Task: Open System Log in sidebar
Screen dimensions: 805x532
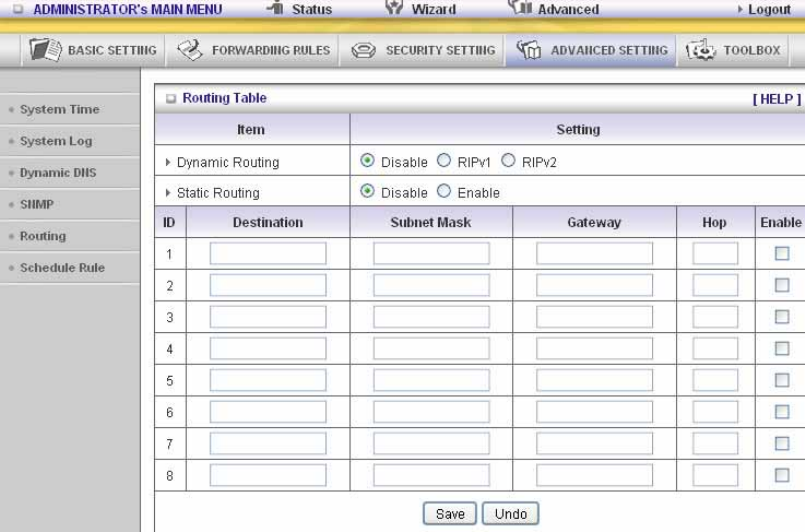Action: point(56,141)
